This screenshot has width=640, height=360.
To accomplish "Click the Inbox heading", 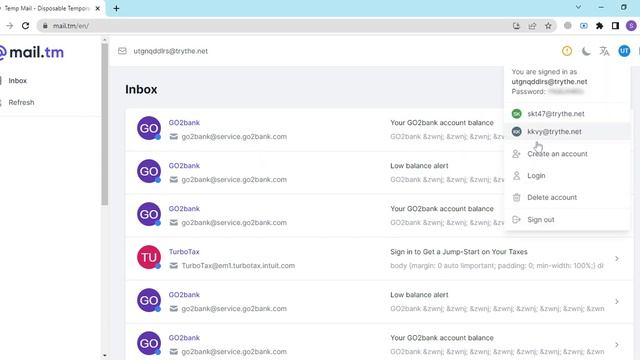I will [141, 89].
